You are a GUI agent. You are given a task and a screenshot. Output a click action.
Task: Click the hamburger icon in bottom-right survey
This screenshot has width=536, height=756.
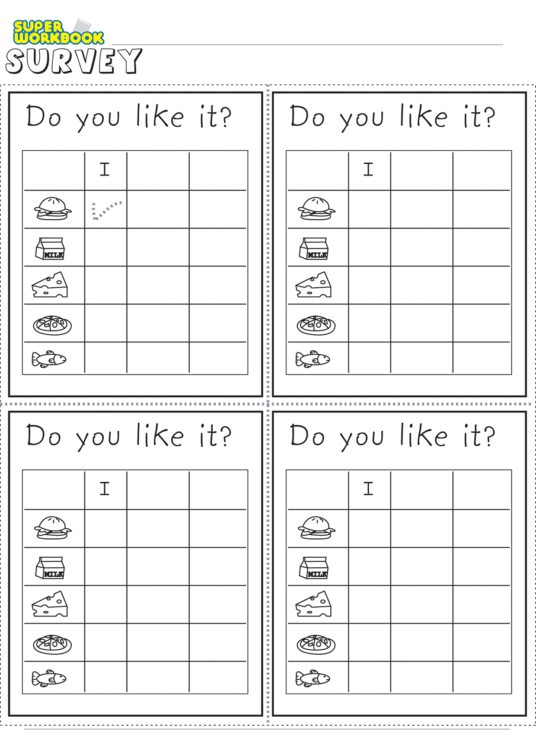[x=316, y=528]
